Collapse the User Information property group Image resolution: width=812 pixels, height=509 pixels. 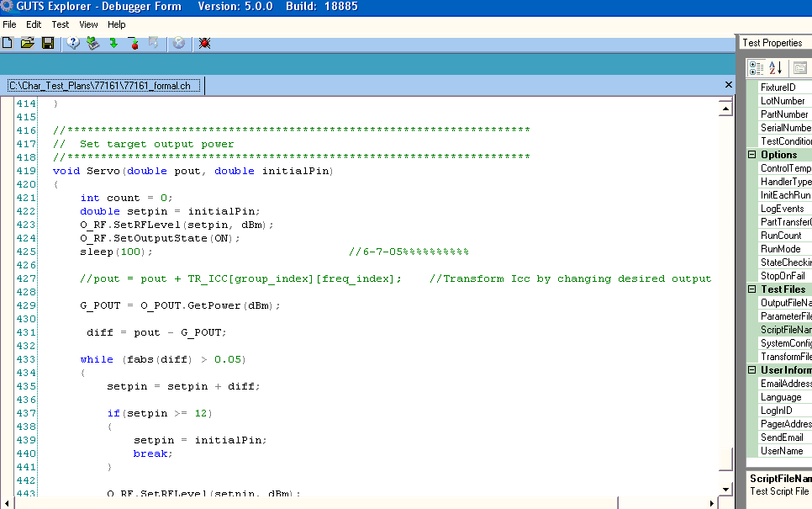[752, 370]
